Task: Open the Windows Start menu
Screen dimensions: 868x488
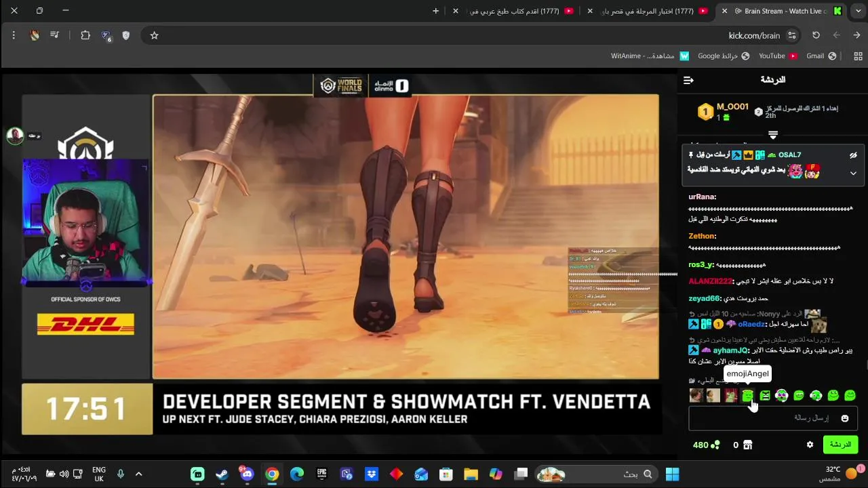Action: tap(672, 474)
